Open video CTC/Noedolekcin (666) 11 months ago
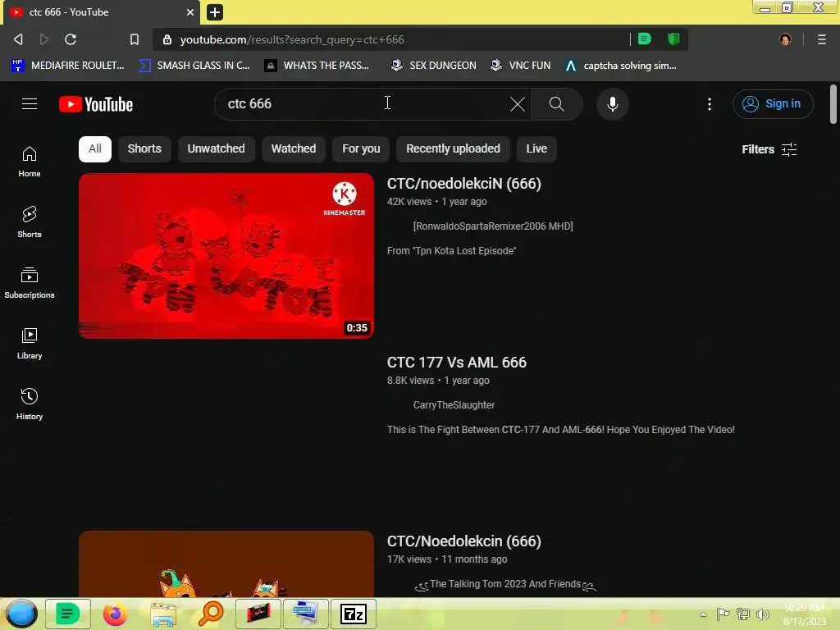Screen dimensions: 840x630 [464, 541]
